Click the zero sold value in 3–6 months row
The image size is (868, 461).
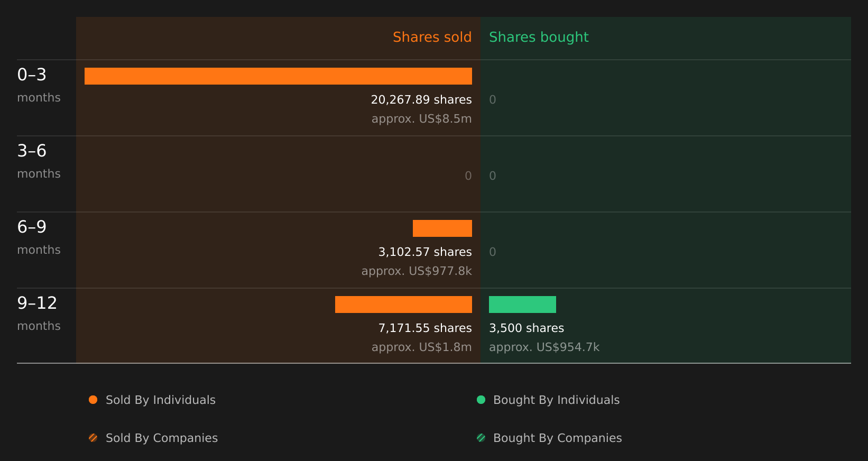tap(468, 176)
